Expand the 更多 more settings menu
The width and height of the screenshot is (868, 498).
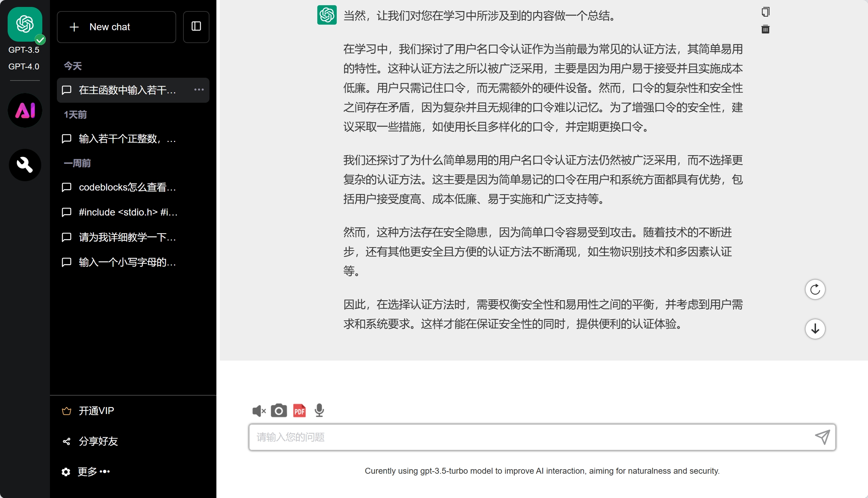(93, 471)
